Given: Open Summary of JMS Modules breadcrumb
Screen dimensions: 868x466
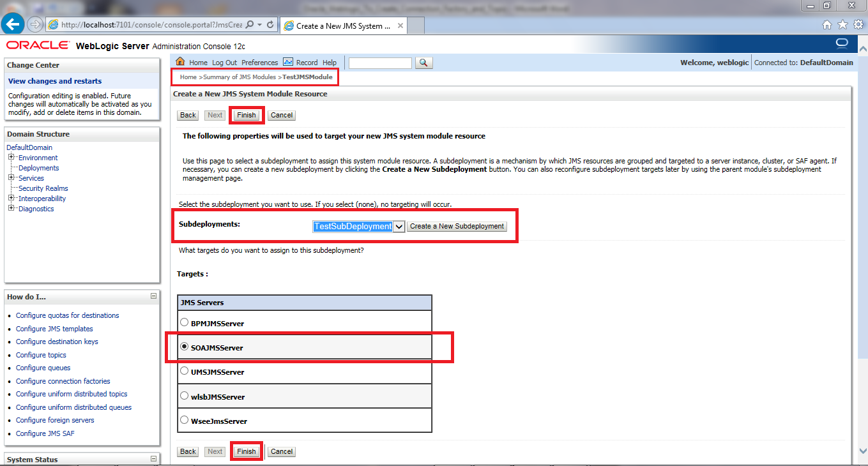Looking at the screenshot, I should coord(240,77).
